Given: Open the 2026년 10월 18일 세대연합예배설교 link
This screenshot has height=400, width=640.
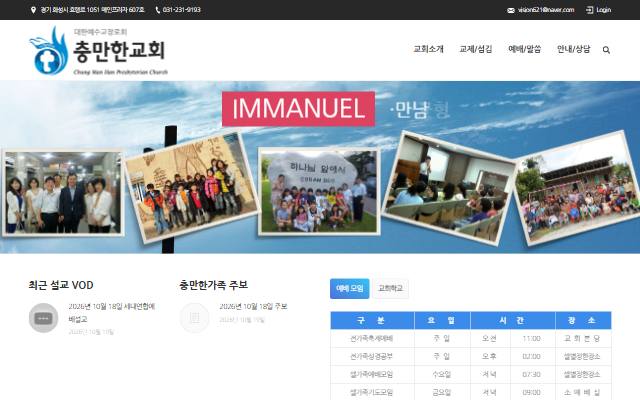Looking at the screenshot, I should 112,313.
